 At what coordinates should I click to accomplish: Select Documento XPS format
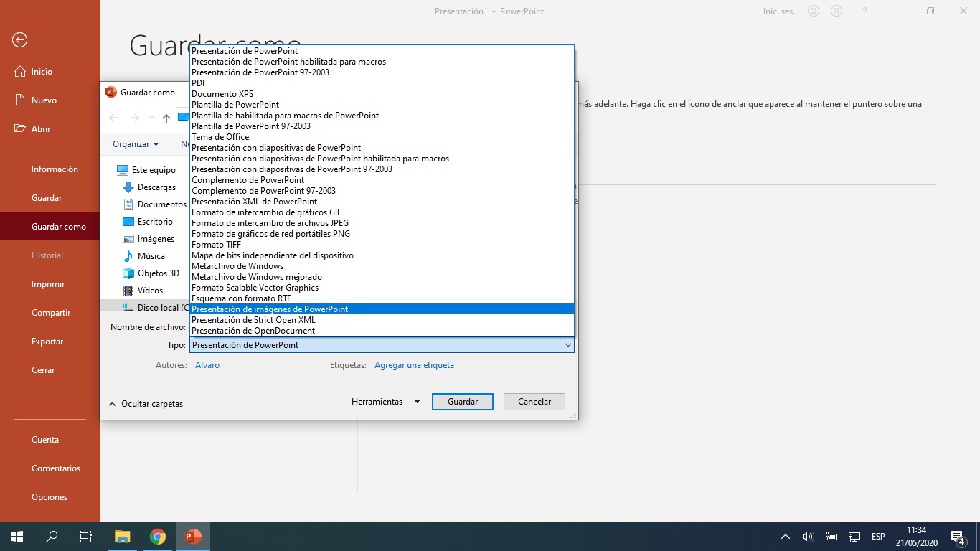[x=382, y=94]
